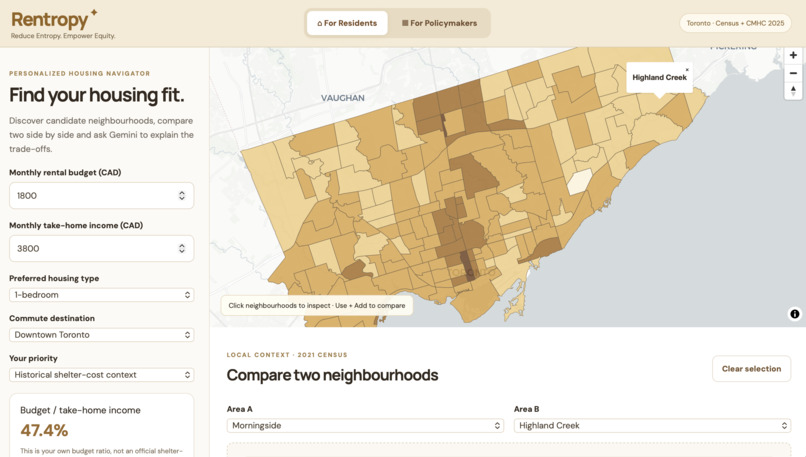Click the 47.4% budget ratio value
Viewport: 806px width, 457px height.
(44, 430)
